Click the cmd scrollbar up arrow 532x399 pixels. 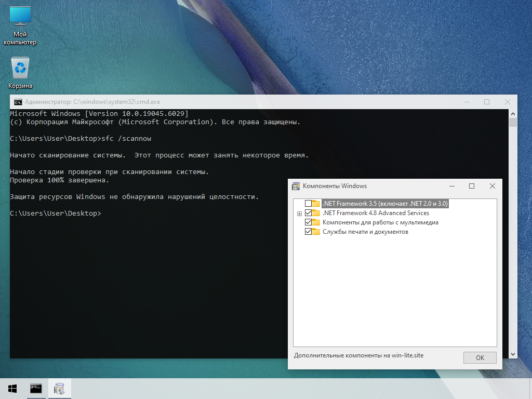tap(513, 113)
